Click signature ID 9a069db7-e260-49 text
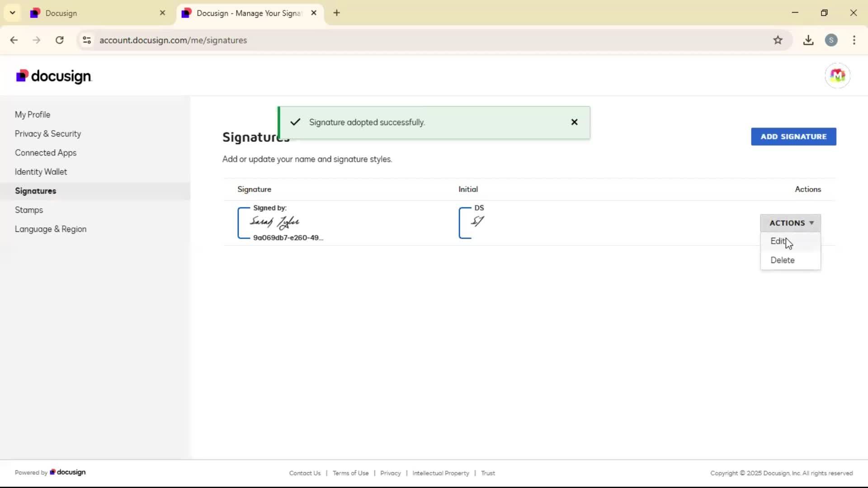The height and width of the screenshot is (488, 868). tap(288, 238)
